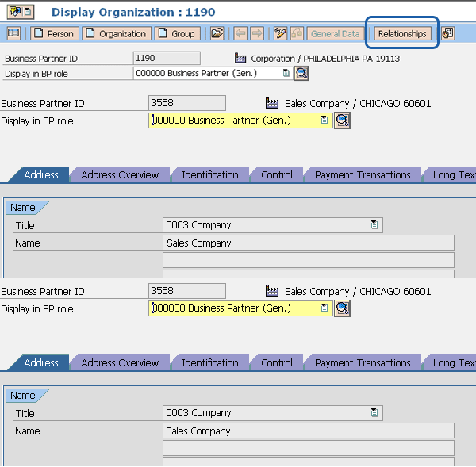Click the back arrow in toolbar

click(240, 33)
